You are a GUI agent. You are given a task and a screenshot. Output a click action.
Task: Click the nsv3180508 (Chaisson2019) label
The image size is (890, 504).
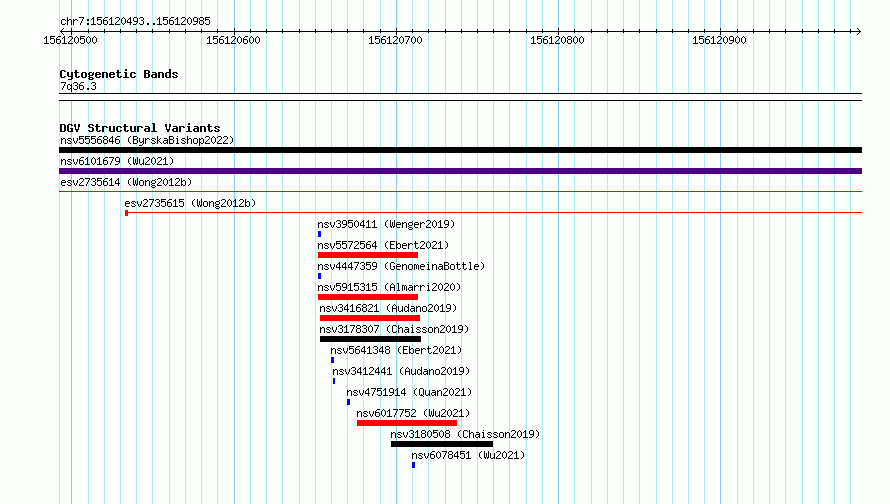pos(465,434)
